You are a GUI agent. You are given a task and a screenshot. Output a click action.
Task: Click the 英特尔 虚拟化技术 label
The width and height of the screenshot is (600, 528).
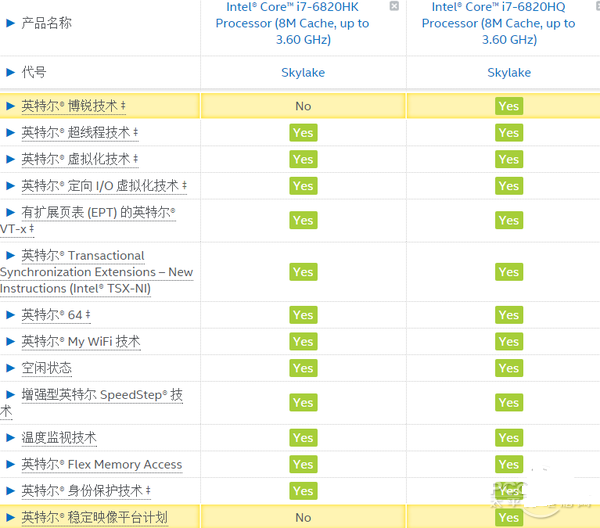tap(80, 159)
